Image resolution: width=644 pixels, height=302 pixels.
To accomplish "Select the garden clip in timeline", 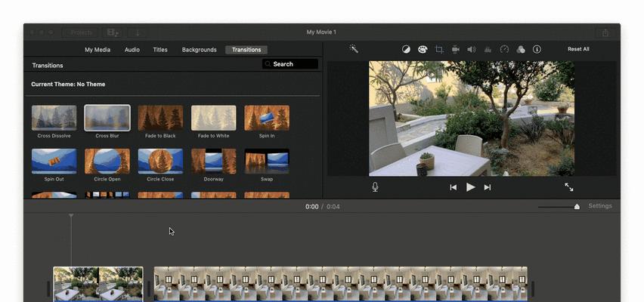I will (98, 284).
